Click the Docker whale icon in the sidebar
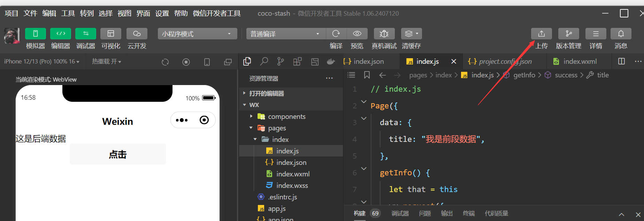 point(331,62)
